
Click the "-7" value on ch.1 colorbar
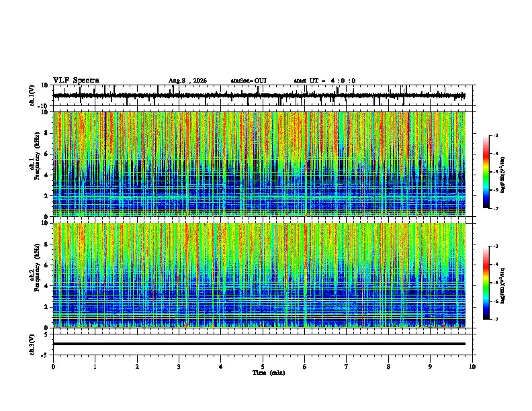coord(496,208)
